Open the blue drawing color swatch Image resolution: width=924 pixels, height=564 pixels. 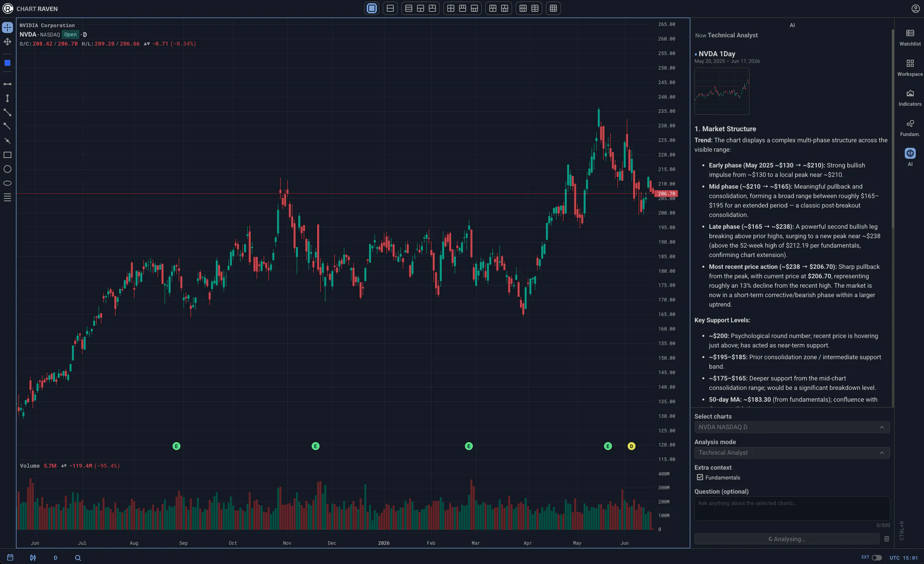[7, 63]
